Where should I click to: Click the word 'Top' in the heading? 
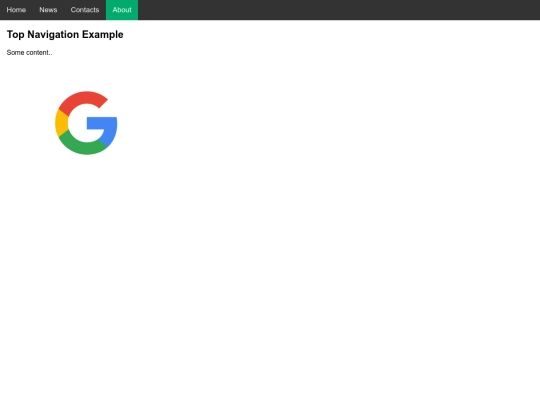point(15,34)
